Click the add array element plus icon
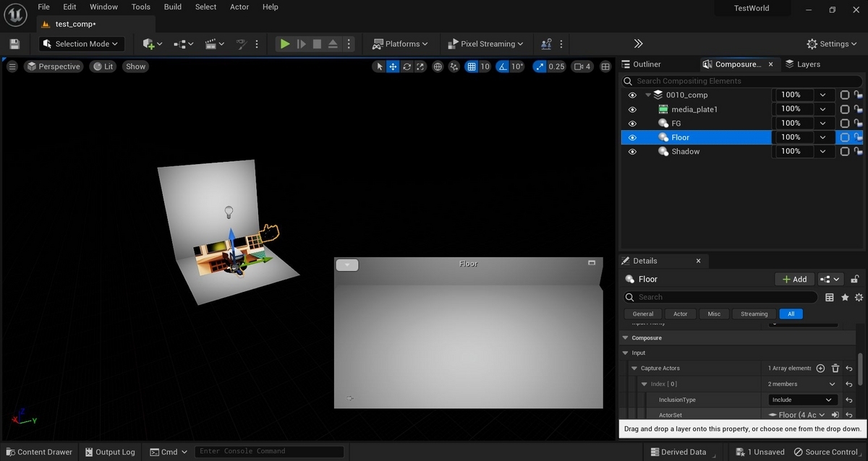868x461 pixels. coord(820,369)
